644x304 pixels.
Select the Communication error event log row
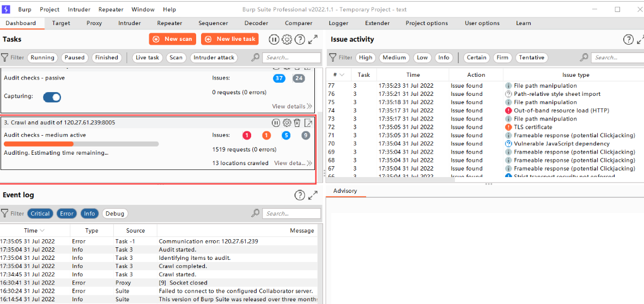pyautogui.click(x=159, y=241)
